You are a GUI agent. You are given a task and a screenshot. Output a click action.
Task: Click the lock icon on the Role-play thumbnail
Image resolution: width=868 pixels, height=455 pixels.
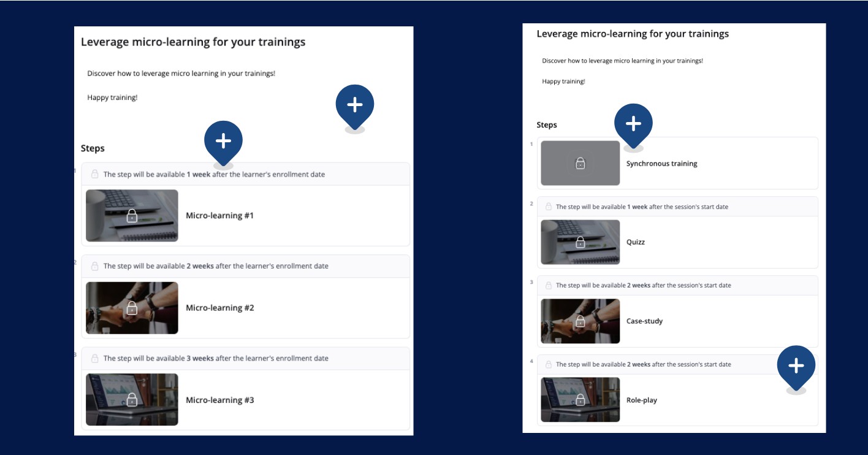point(580,399)
